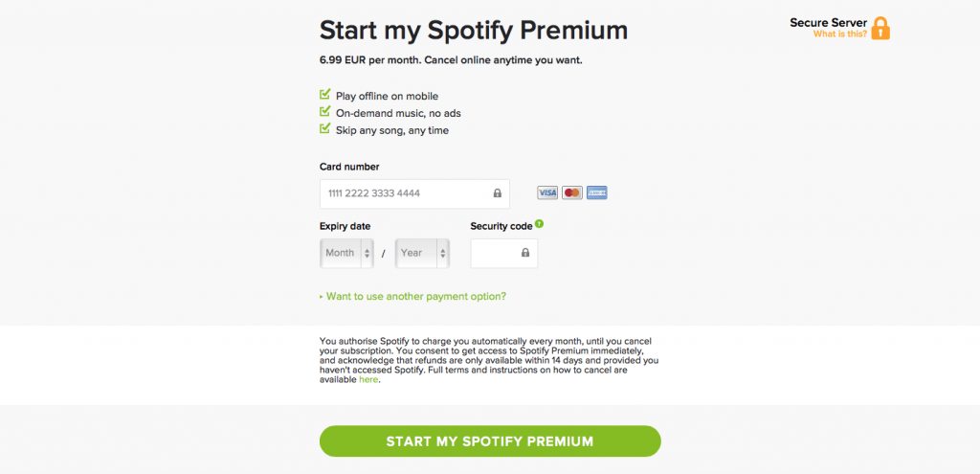Click the green Security code help icon
The height and width of the screenshot is (474, 980).
(x=540, y=224)
